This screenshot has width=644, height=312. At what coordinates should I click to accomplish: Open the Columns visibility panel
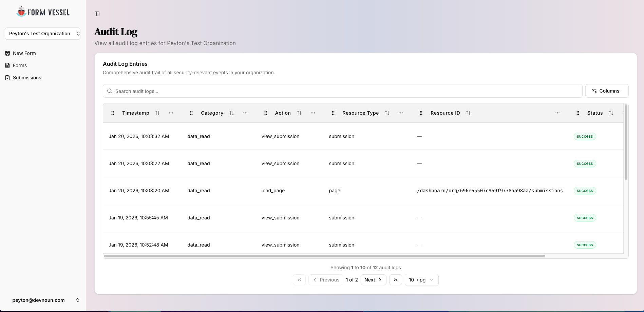(607, 91)
